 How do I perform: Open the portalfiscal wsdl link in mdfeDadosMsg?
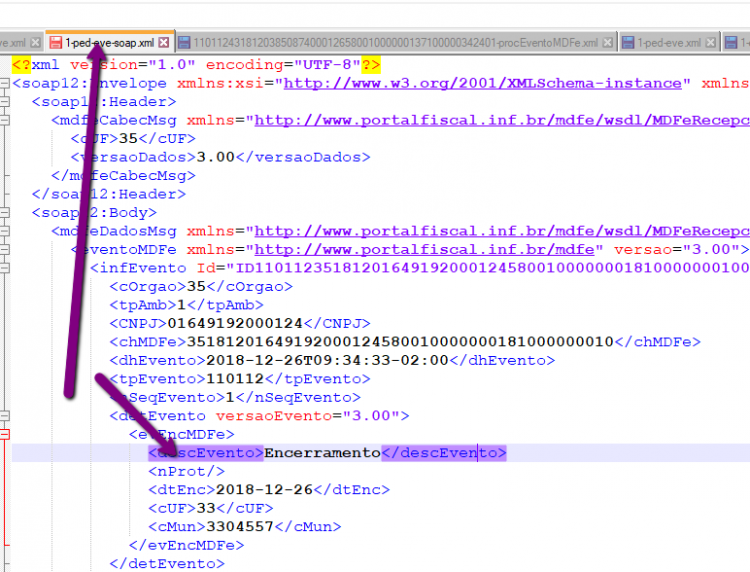pos(502,231)
